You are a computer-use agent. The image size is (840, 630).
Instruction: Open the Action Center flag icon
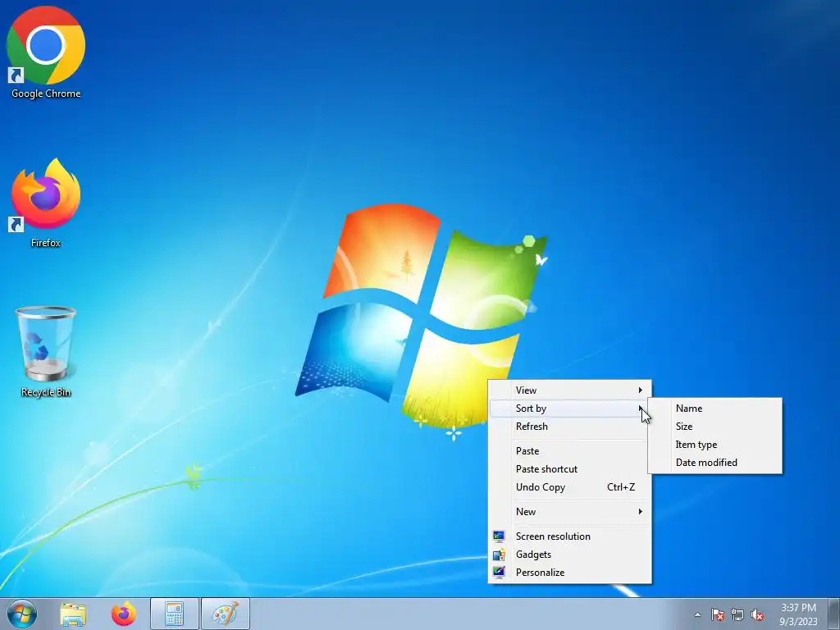point(718,614)
